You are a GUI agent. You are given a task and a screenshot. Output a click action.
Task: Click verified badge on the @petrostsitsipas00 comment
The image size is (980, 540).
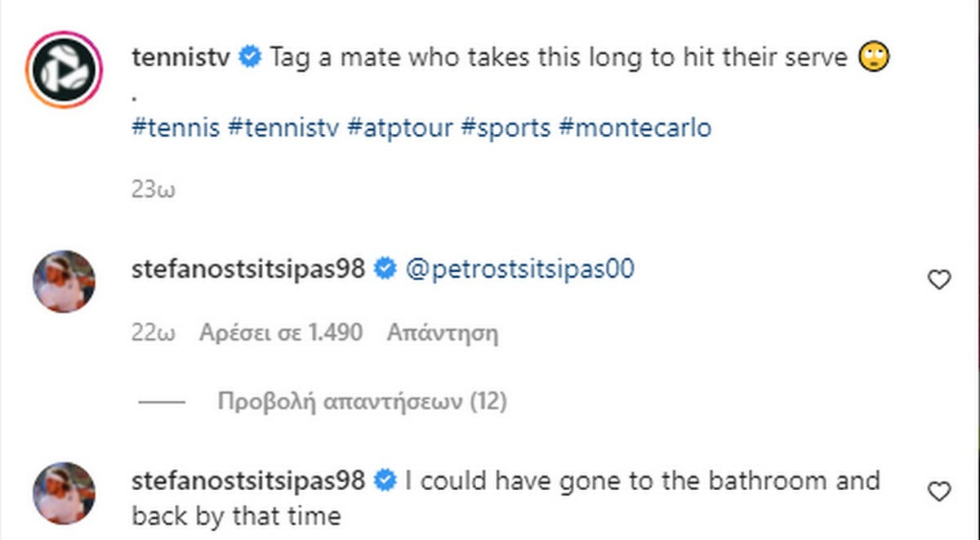pyautogui.click(x=385, y=269)
